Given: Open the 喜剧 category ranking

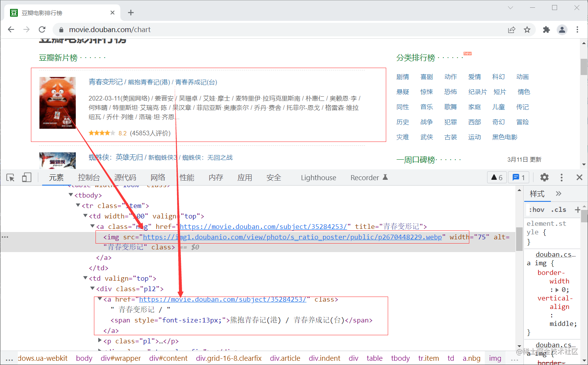Looking at the screenshot, I should click(x=427, y=77).
